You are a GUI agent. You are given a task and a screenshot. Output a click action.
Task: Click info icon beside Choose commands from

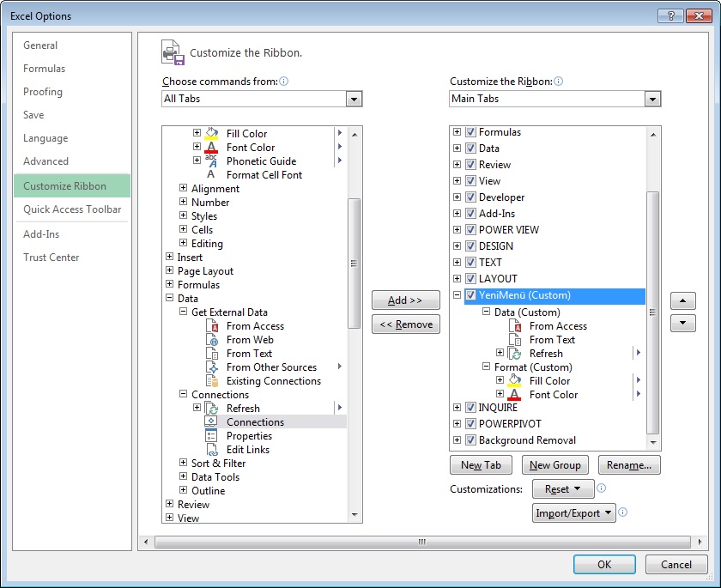284,82
